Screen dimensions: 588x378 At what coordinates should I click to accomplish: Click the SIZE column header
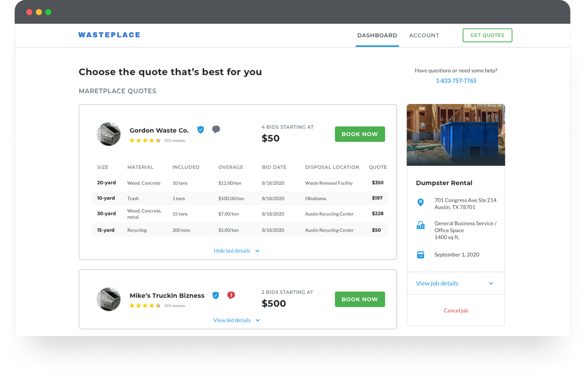click(x=103, y=167)
